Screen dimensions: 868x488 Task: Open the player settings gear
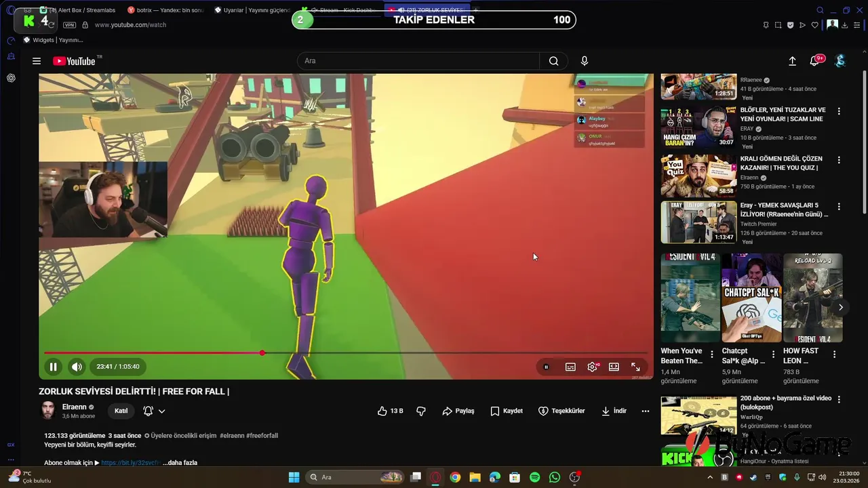point(593,367)
